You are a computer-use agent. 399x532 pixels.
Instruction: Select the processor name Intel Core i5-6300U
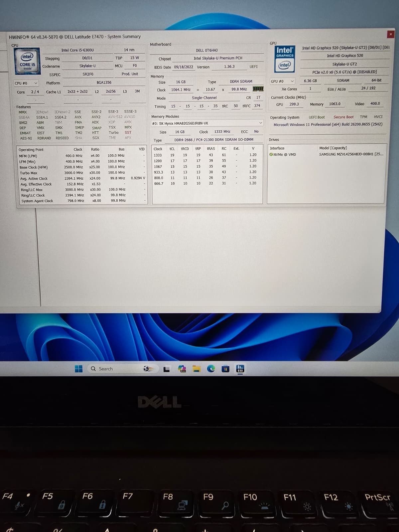click(77, 50)
